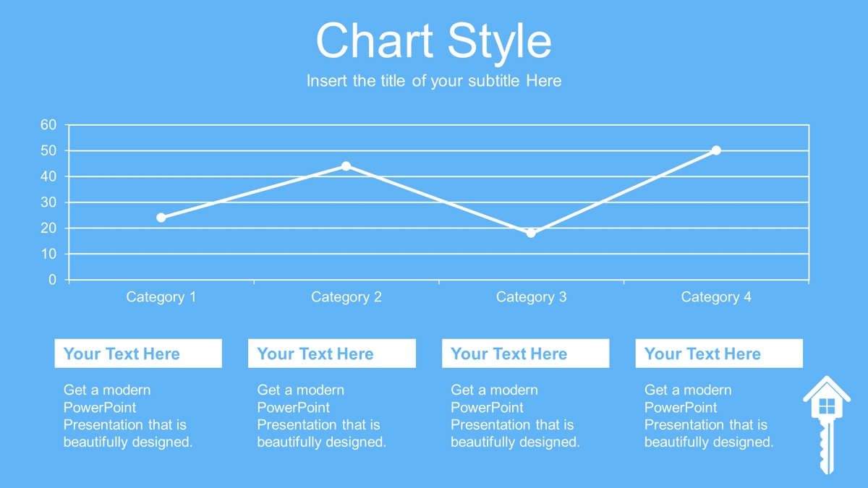The height and width of the screenshot is (488, 868).
Task: Click the Category 4 data point
Action: pyautogui.click(x=716, y=150)
